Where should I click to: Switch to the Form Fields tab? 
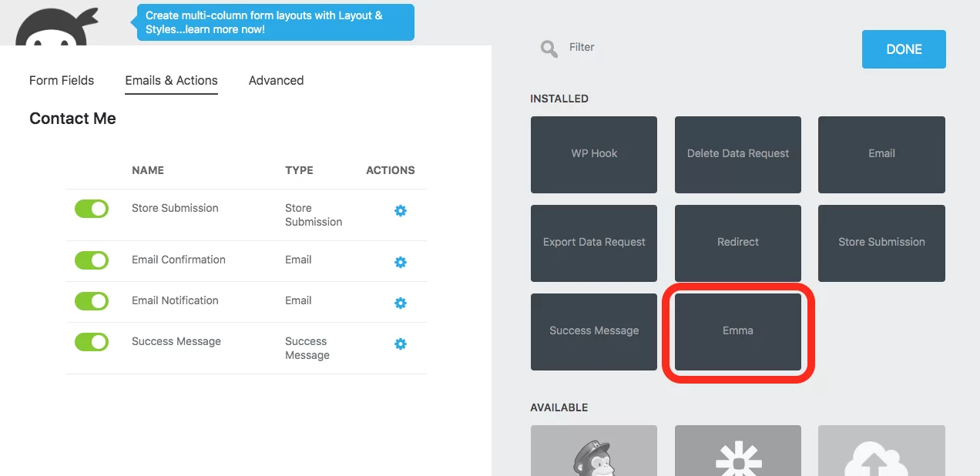pos(62,80)
